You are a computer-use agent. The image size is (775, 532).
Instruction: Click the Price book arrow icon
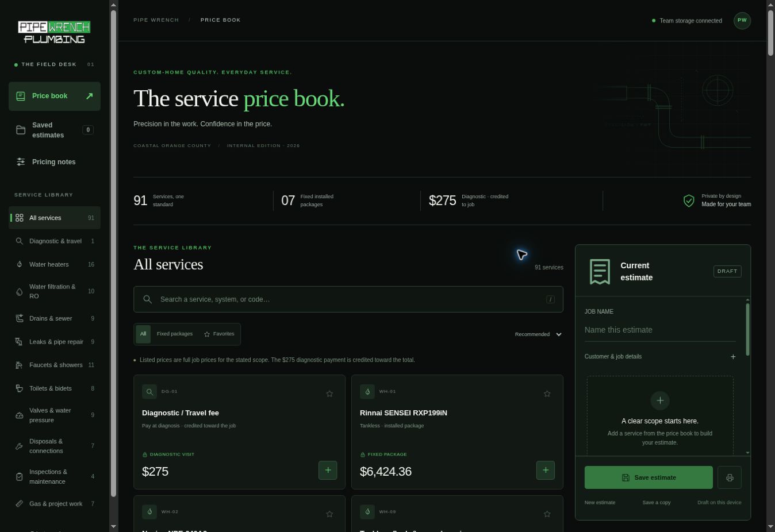tap(89, 96)
